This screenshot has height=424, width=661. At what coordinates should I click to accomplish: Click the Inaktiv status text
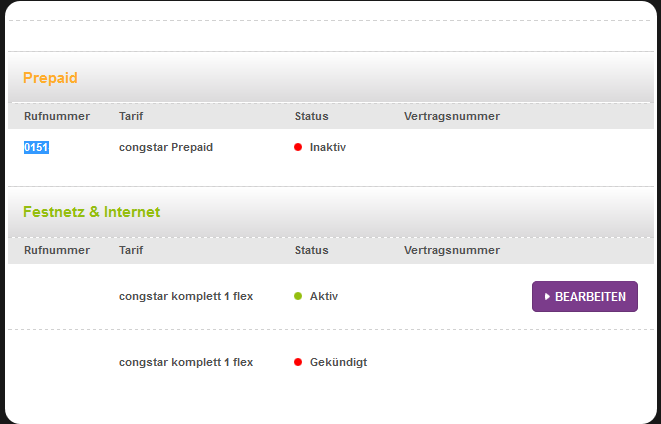(328, 147)
